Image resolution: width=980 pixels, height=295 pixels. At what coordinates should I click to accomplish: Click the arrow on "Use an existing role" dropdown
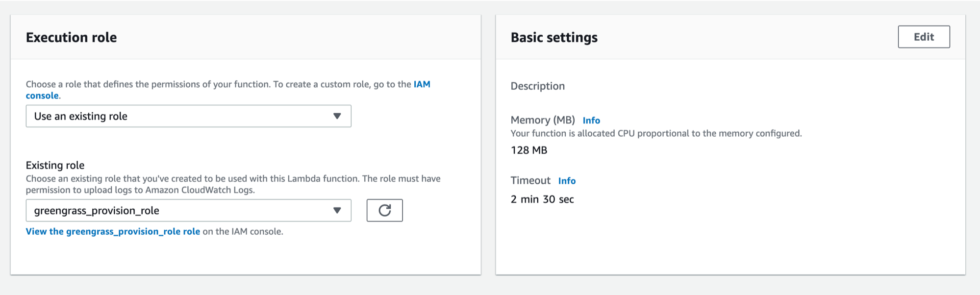(x=337, y=116)
